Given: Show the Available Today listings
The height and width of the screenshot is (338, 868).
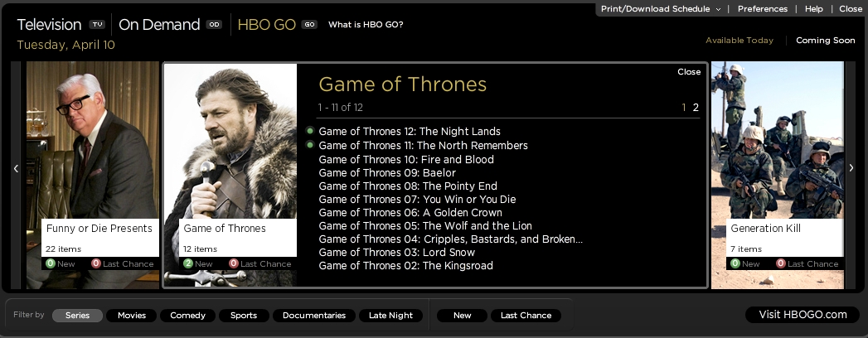Looking at the screenshot, I should click(x=739, y=41).
